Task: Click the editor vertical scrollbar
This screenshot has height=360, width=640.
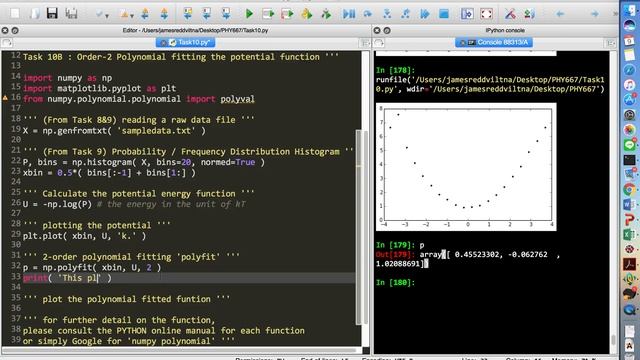Action: point(359,227)
